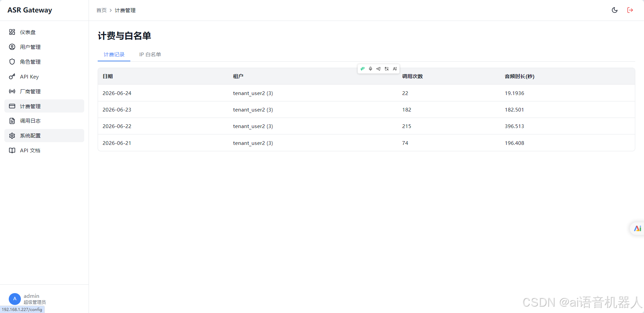Screen dimensions: 644x313
Task: Click the audio duration value 196.408
Action: pyautogui.click(x=514, y=143)
